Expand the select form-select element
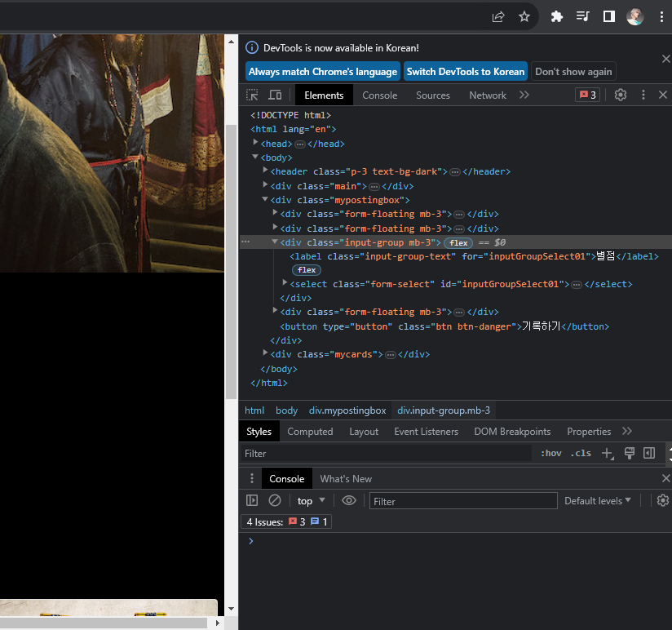The width and height of the screenshot is (672, 630). (x=285, y=282)
